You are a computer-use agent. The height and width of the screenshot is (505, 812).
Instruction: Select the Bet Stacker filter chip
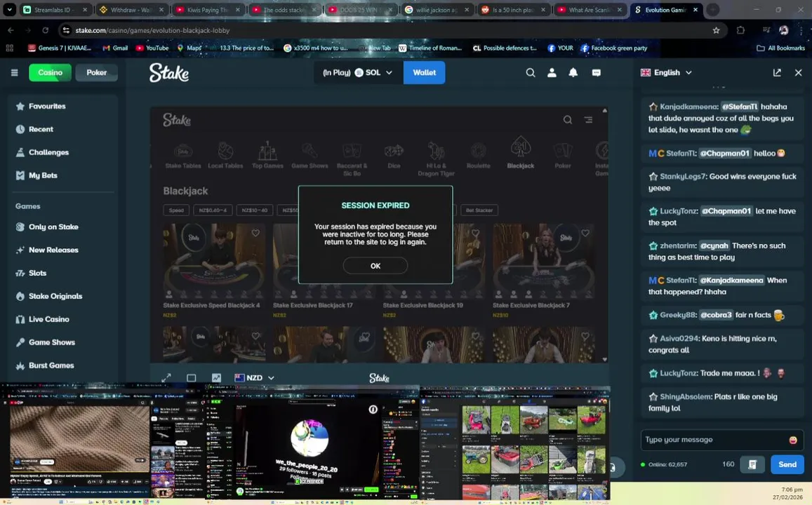click(x=479, y=210)
